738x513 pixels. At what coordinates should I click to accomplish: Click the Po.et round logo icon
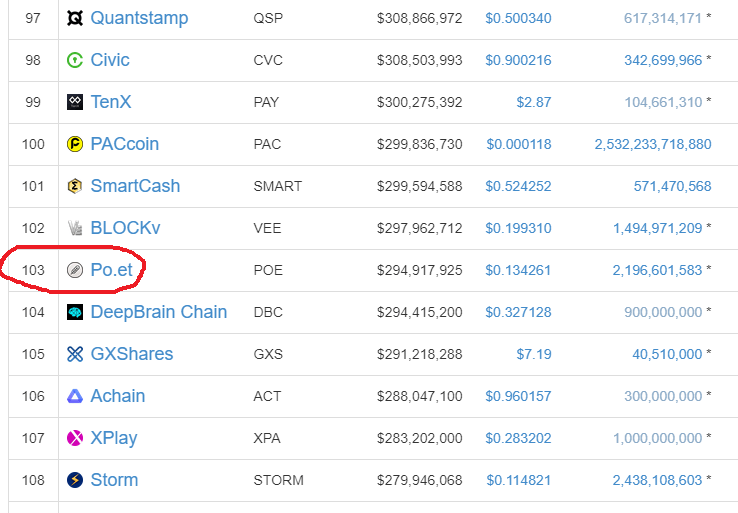[75, 270]
